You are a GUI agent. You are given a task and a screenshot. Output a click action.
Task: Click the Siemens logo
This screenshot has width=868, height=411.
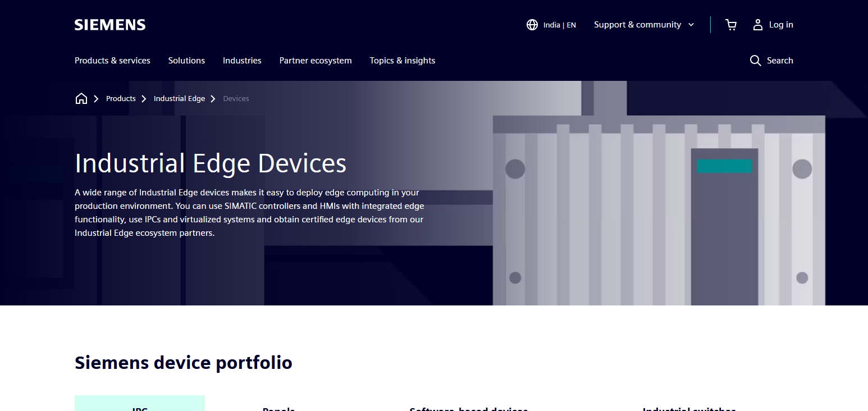pos(110,25)
